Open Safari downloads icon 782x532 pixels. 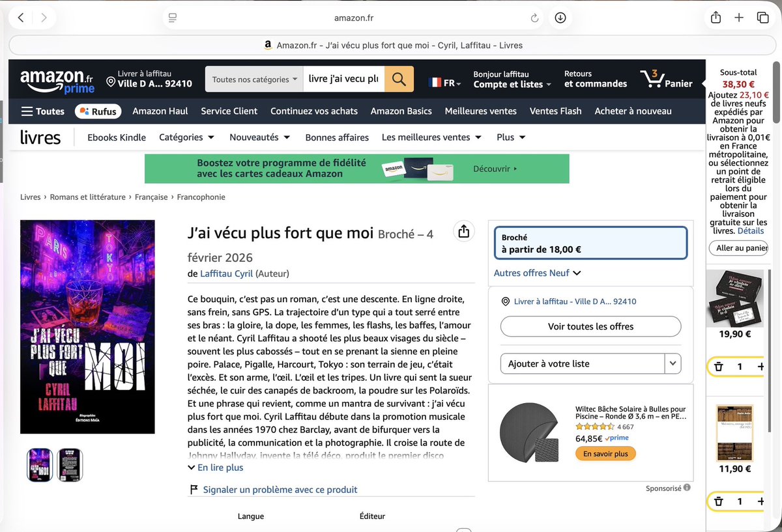[x=560, y=18]
